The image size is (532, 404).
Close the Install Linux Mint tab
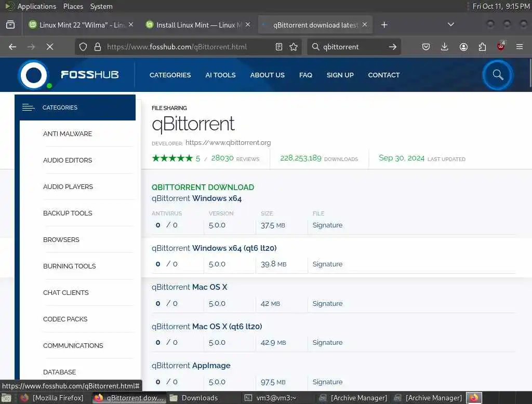pos(248,25)
